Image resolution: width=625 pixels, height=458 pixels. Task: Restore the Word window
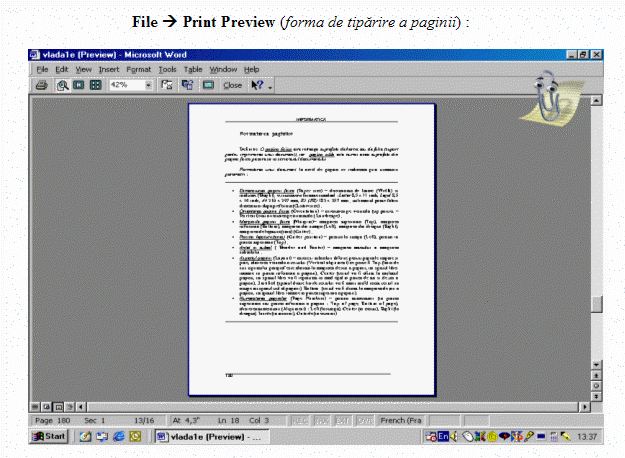pyautogui.click(x=584, y=55)
